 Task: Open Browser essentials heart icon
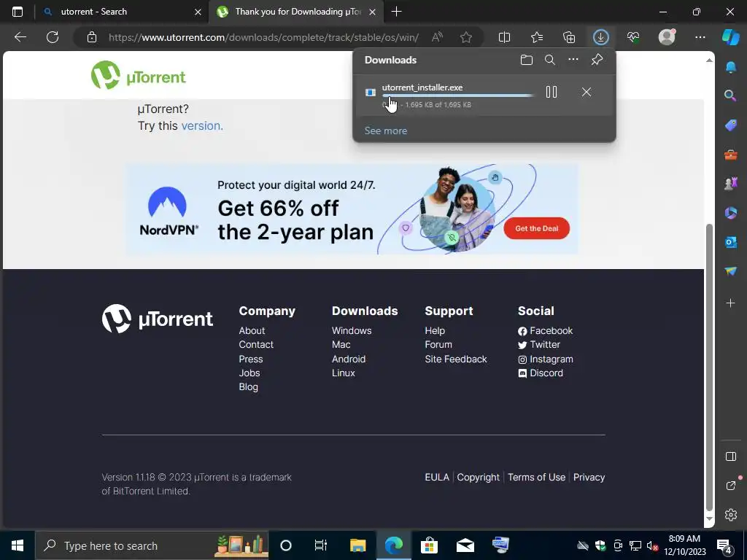click(633, 37)
